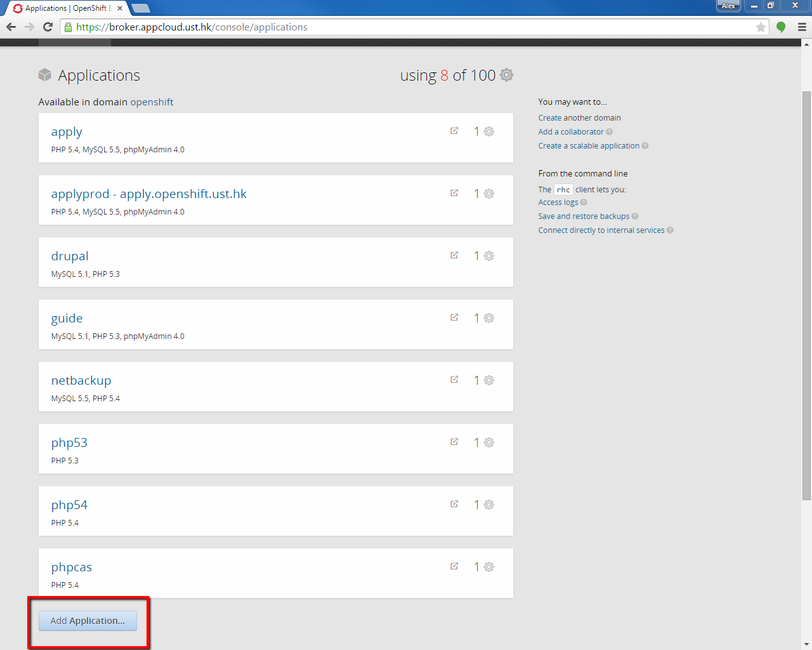Follow the Create another domain link
Viewport: 812px width, 650px height.
[x=579, y=118]
